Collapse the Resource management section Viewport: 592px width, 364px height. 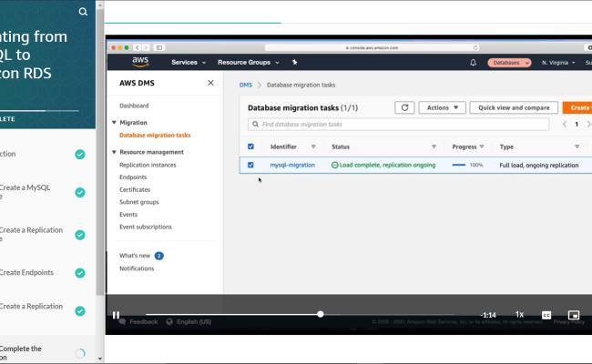tap(114, 152)
